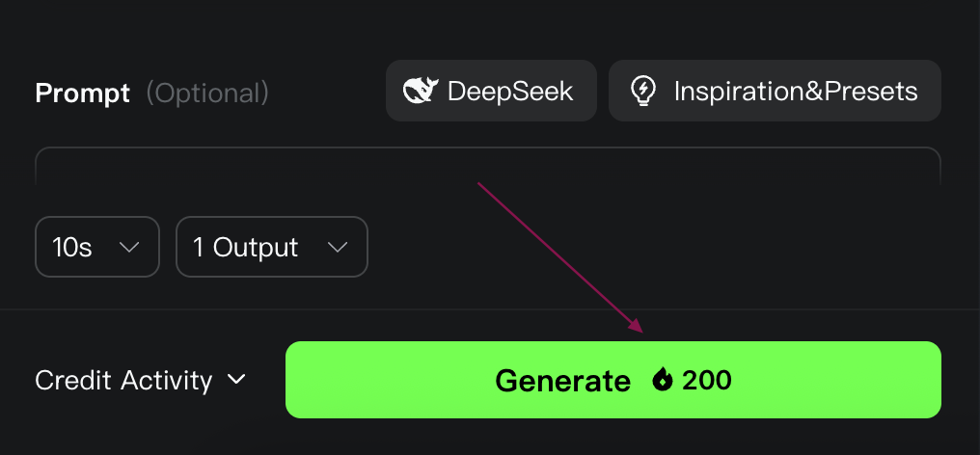The height and width of the screenshot is (455, 980).
Task: Start generation with the green Generate button
Action: pyautogui.click(x=613, y=380)
